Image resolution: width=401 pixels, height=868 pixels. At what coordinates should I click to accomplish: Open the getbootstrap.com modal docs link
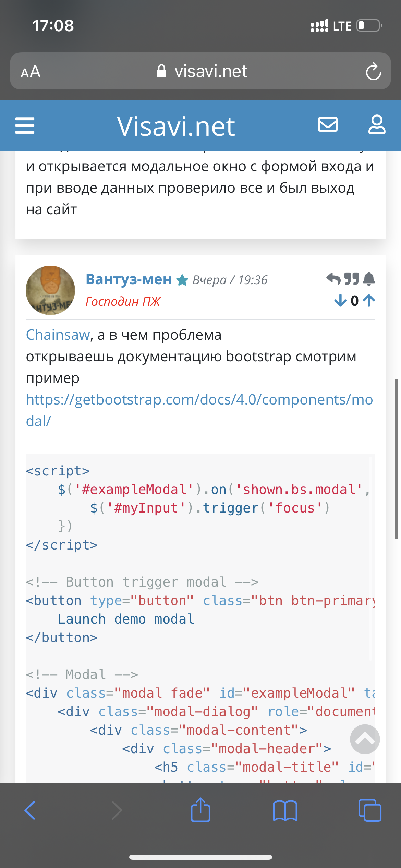point(199,400)
